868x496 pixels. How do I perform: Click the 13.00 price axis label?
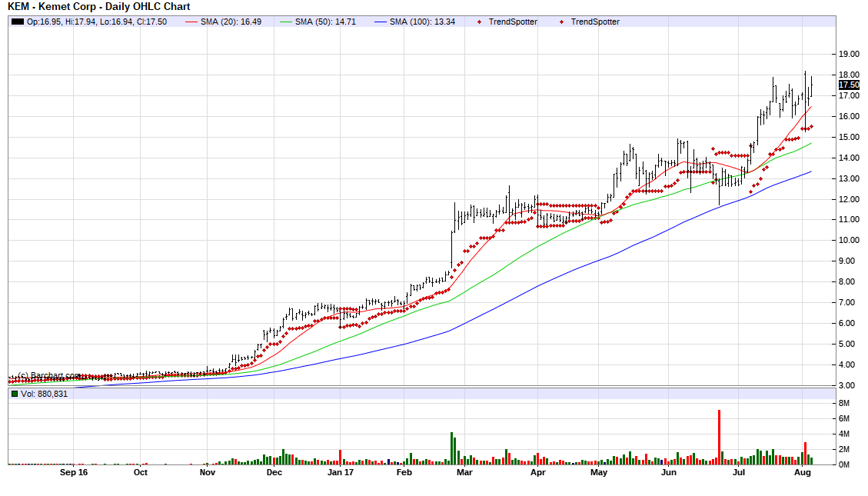[849, 179]
